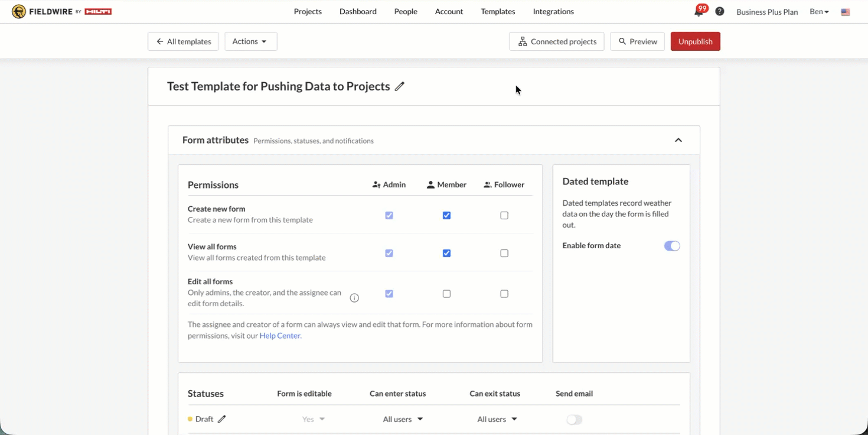This screenshot has width=868, height=435.
Task: Toggle Member checkbox for Create new form
Action: click(446, 216)
